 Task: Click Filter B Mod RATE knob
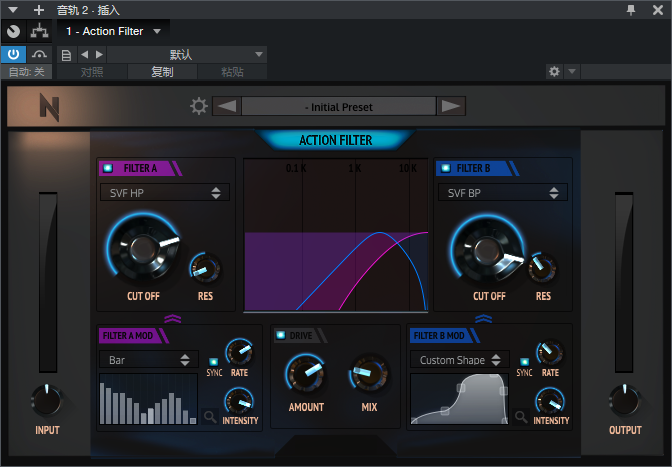[550, 352]
